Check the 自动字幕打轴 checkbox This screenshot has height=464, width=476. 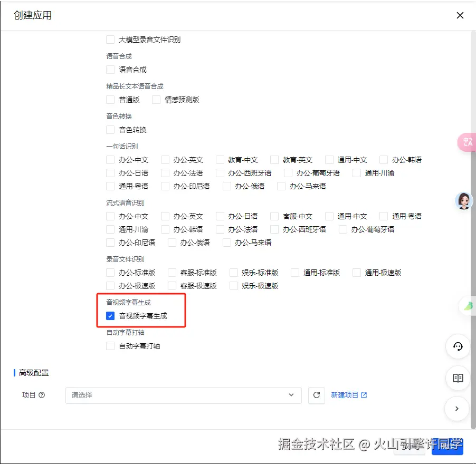[110, 346]
